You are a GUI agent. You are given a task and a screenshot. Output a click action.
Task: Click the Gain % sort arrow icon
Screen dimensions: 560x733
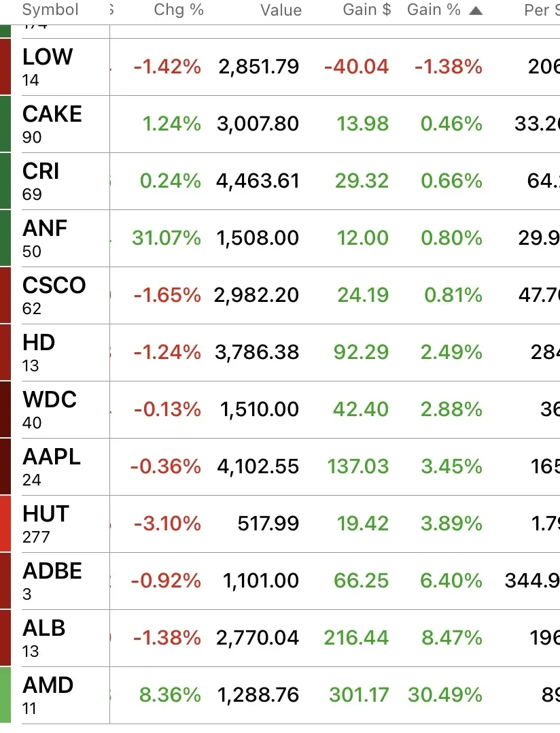tap(476, 10)
